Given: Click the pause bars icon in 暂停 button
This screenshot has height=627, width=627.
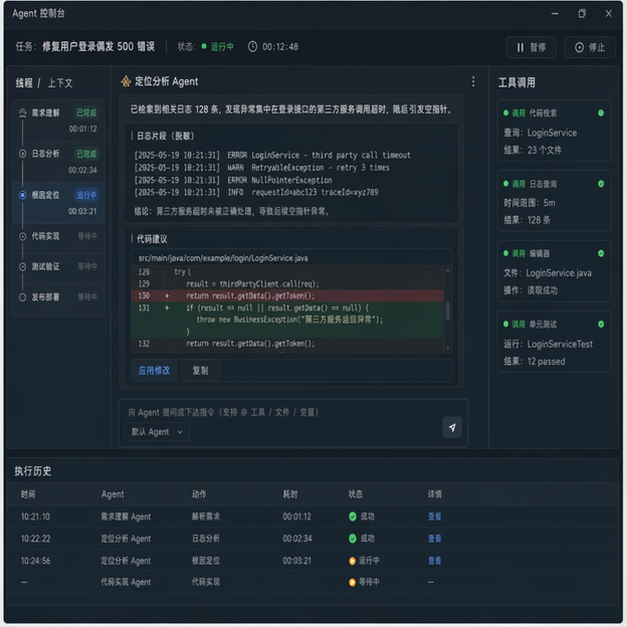Looking at the screenshot, I should click(520, 48).
